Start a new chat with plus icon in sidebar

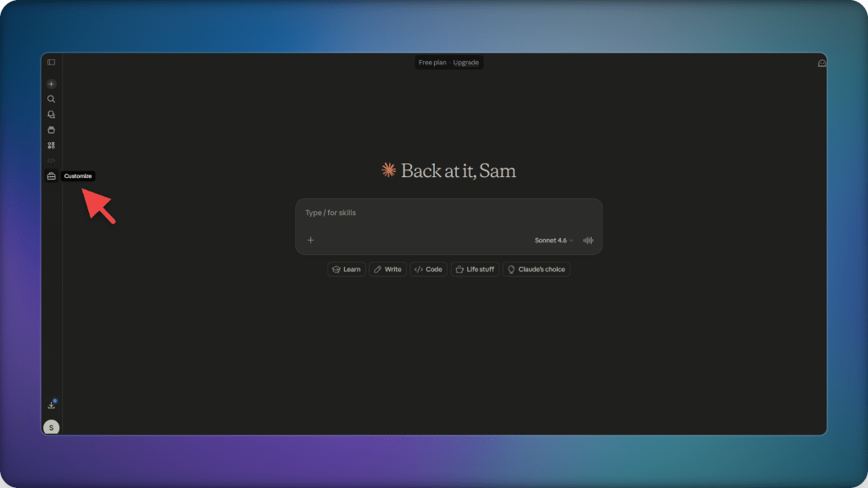51,84
